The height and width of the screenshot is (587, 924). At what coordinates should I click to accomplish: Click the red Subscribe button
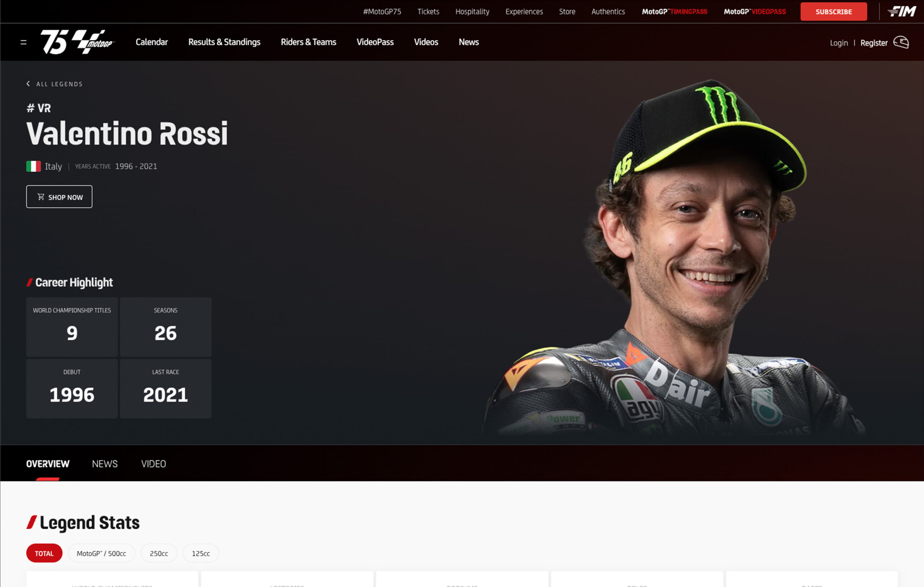pyautogui.click(x=833, y=12)
